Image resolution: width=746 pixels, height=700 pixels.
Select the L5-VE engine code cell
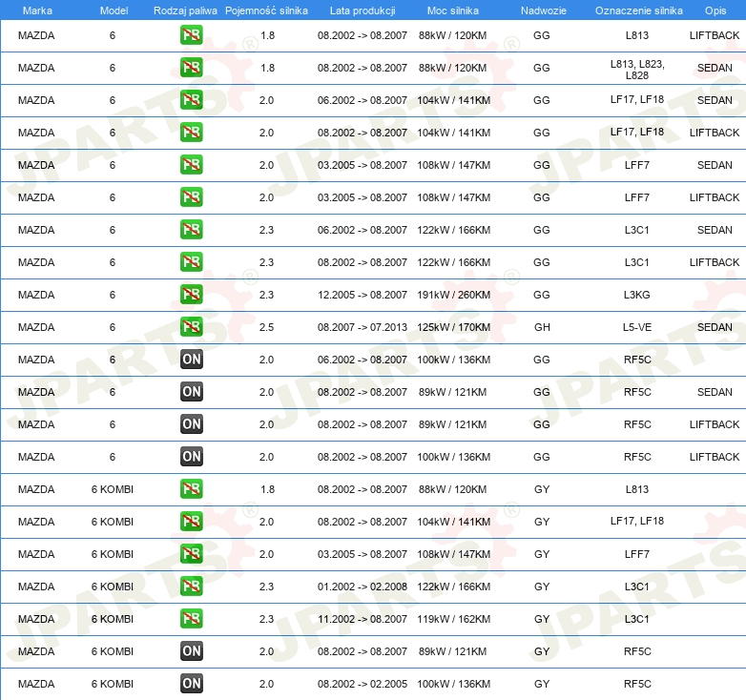coord(637,327)
